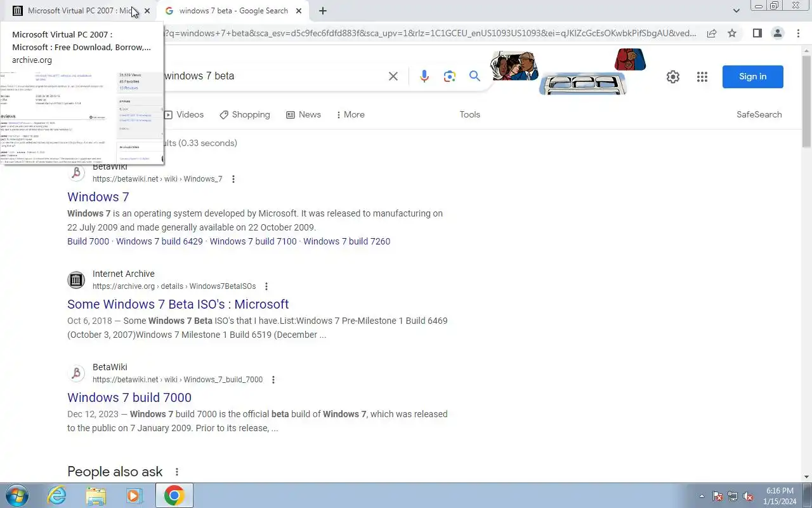Screen dimensions: 812x508
Task: Click inside the windows 7 beta search field
Action: 273,76
